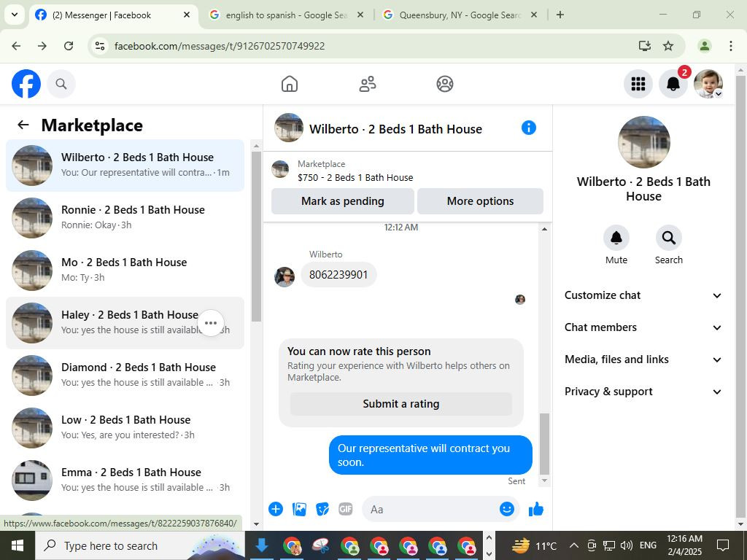The width and height of the screenshot is (747, 560).
Task: Close the Queensbury, NY tab
Action: pyautogui.click(x=534, y=15)
